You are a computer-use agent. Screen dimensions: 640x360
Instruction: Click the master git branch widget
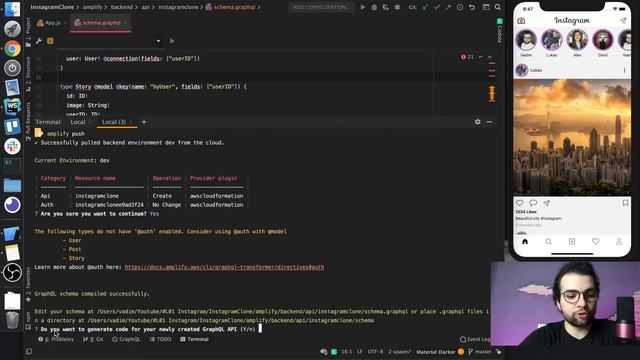pyautogui.click(x=480, y=351)
